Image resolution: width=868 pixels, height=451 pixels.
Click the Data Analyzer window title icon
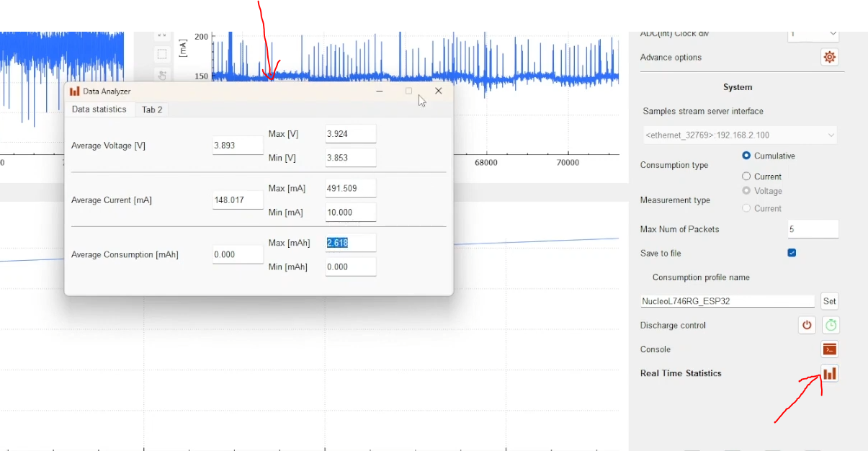click(75, 91)
